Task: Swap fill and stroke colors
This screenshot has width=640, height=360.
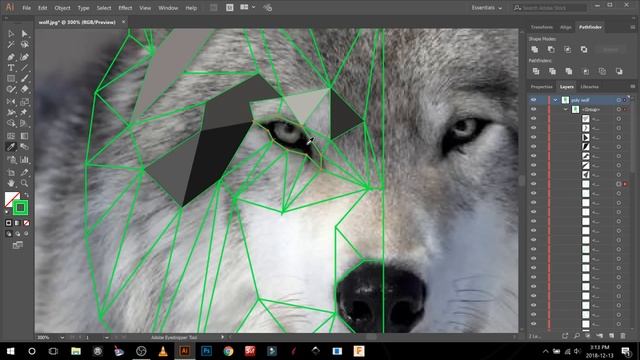Action: point(26,195)
